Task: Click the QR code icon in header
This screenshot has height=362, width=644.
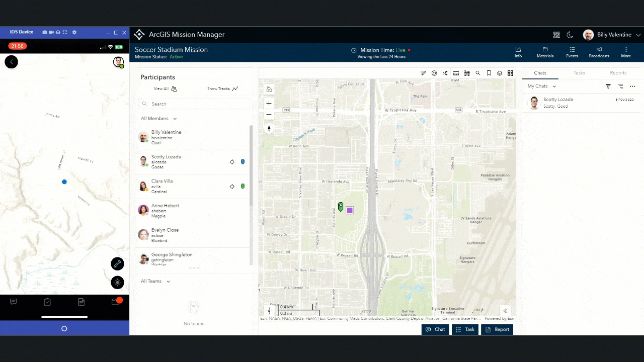Action: tap(556, 35)
